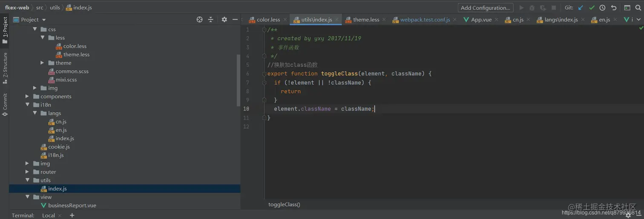Select businessReport.vue file
644x219 pixels.
pyautogui.click(x=72, y=205)
